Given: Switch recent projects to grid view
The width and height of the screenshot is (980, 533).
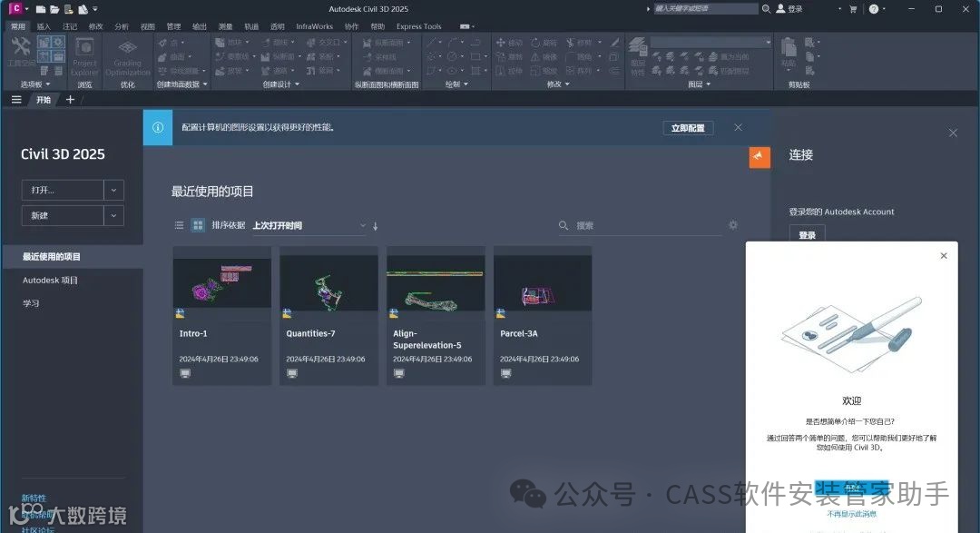Looking at the screenshot, I should pyautogui.click(x=198, y=225).
